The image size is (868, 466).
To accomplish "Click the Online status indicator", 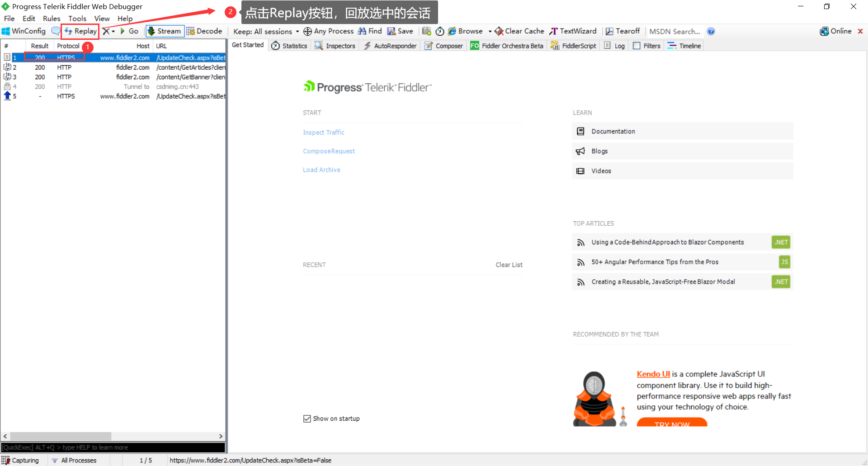I will [x=835, y=31].
